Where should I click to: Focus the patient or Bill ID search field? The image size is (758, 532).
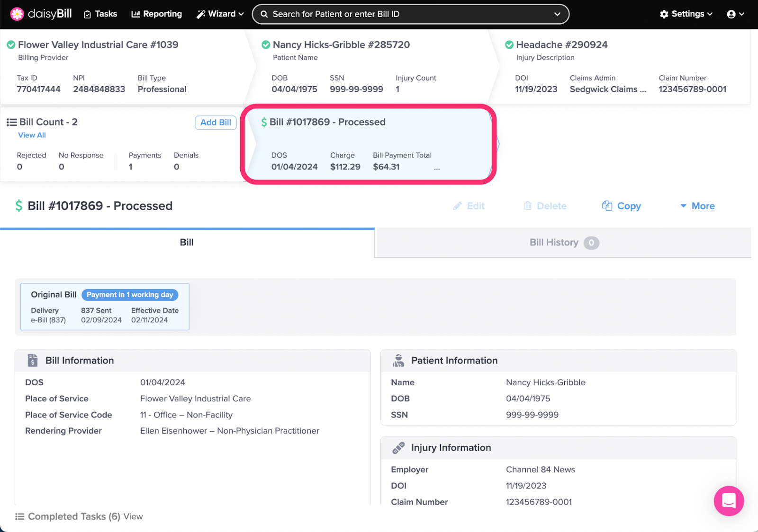click(410, 14)
